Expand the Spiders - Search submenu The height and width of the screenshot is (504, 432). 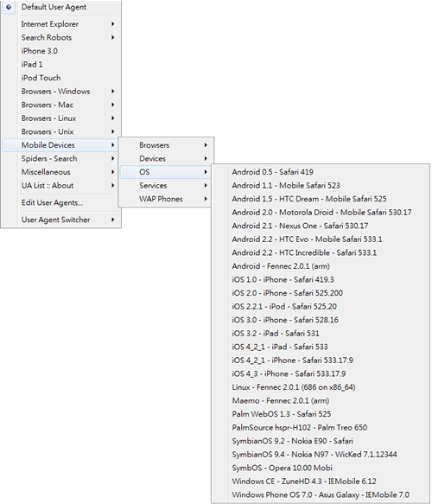coord(61,159)
